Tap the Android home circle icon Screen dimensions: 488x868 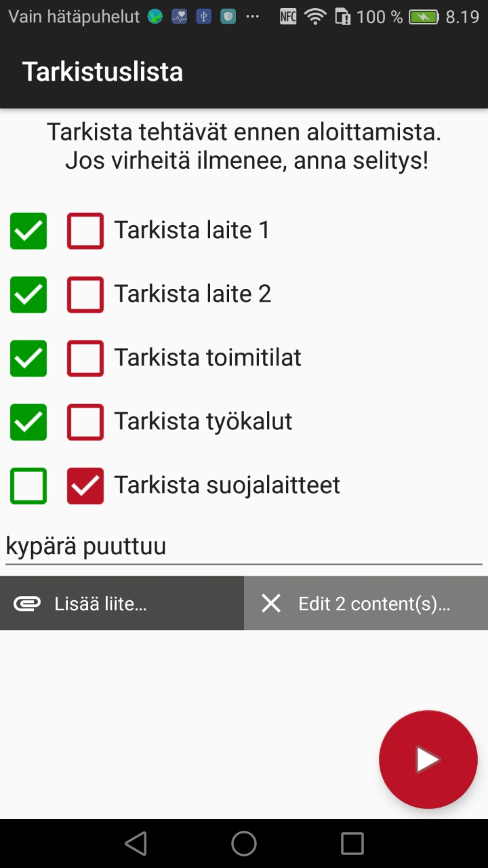tap(244, 844)
